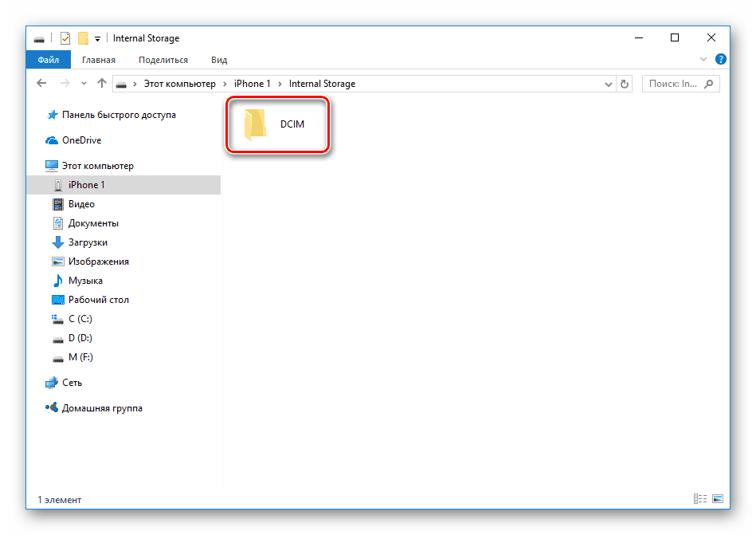Go back with the left arrow
The image size is (756, 535).
pyautogui.click(x=42, y=84)
